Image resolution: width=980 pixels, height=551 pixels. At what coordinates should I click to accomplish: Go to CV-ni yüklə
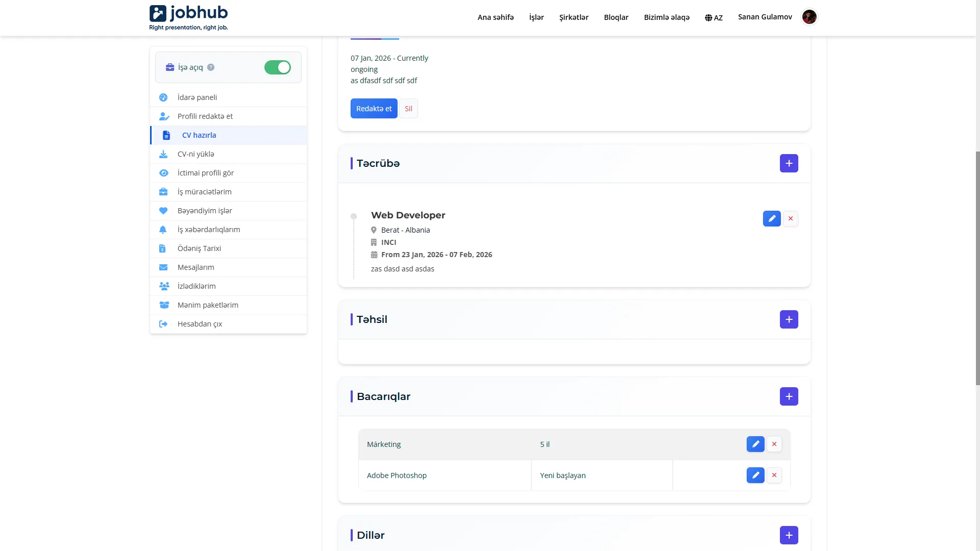tap(228, 154)
